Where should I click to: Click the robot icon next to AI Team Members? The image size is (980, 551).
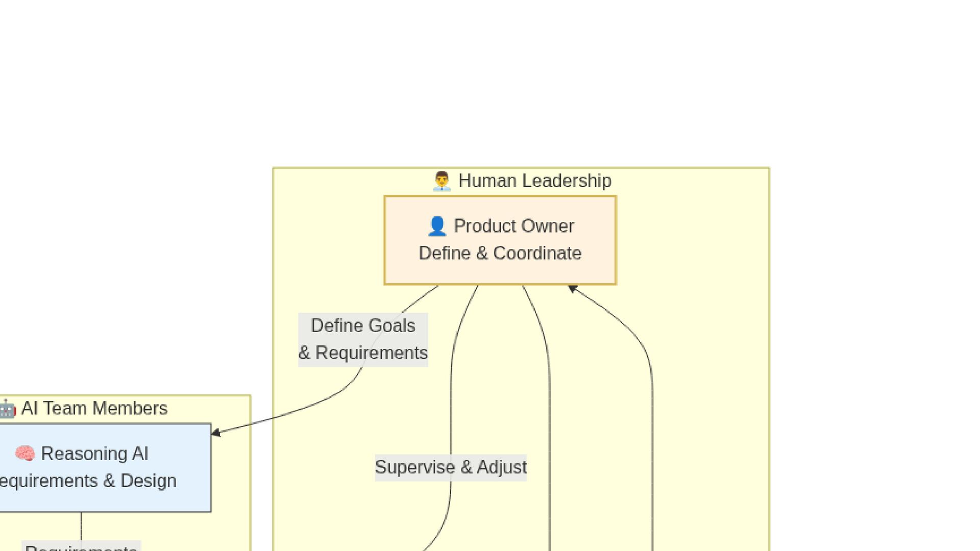[x=8, y=409]
